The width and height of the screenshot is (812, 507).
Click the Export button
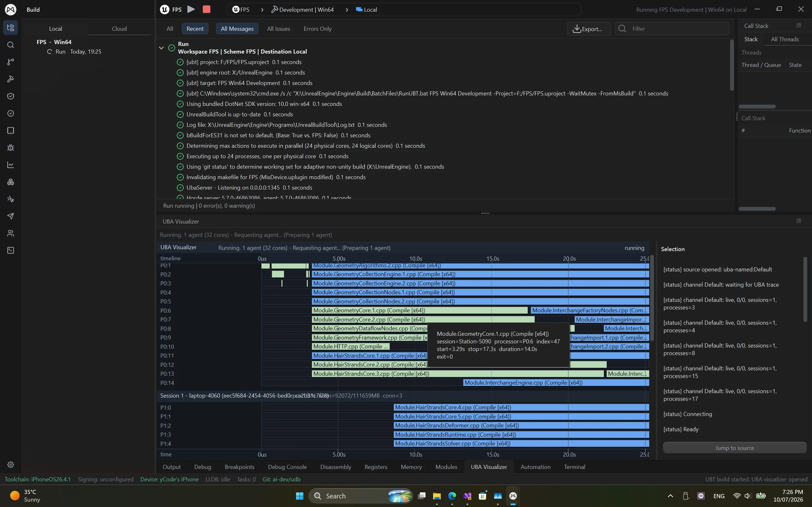click(x=589, y=29)
